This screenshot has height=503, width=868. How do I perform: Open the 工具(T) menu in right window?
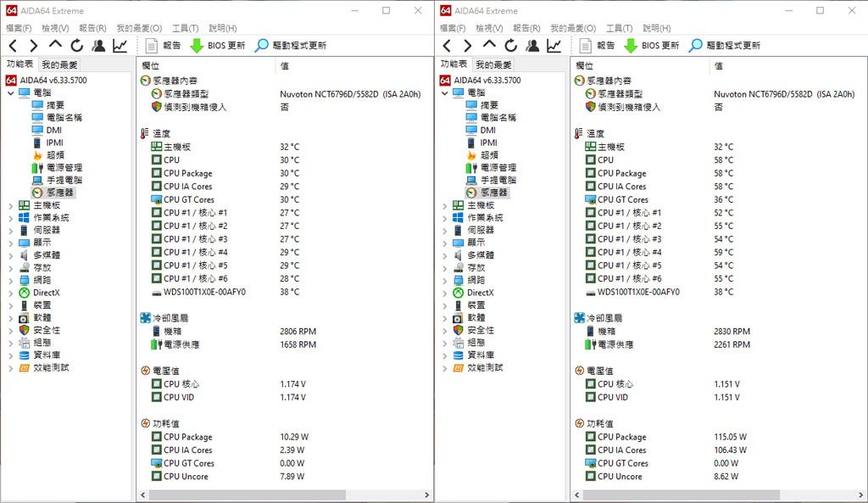click(x=619, y=28)
